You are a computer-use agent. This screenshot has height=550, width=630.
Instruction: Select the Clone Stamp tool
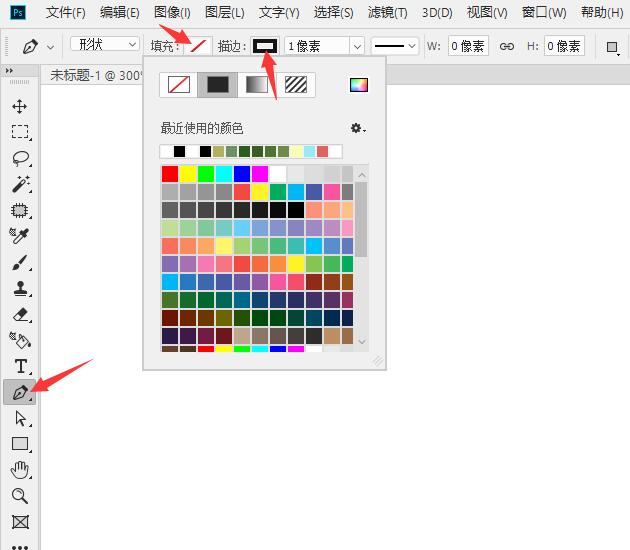(x=20, y=288)
